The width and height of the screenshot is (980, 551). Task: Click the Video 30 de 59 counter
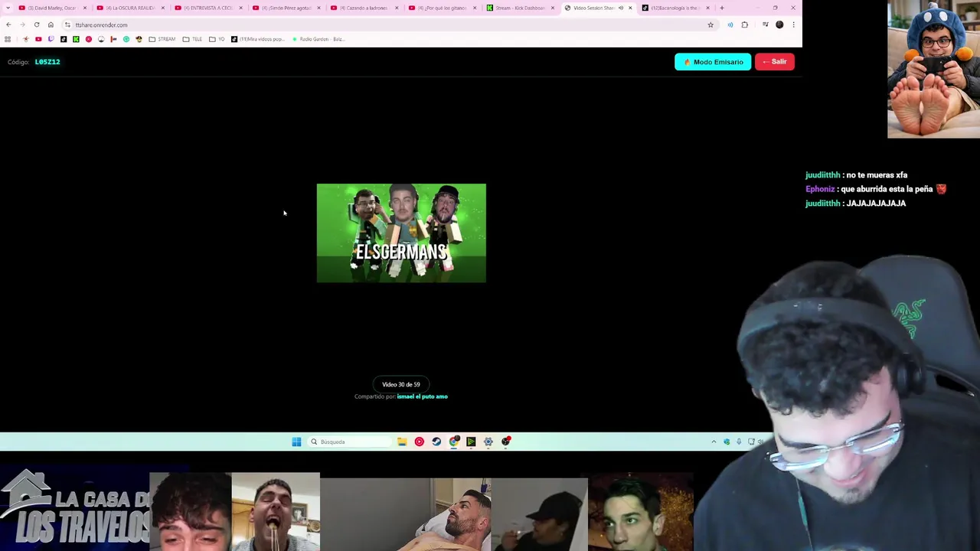pyautogui.click(x=401, y=384)
